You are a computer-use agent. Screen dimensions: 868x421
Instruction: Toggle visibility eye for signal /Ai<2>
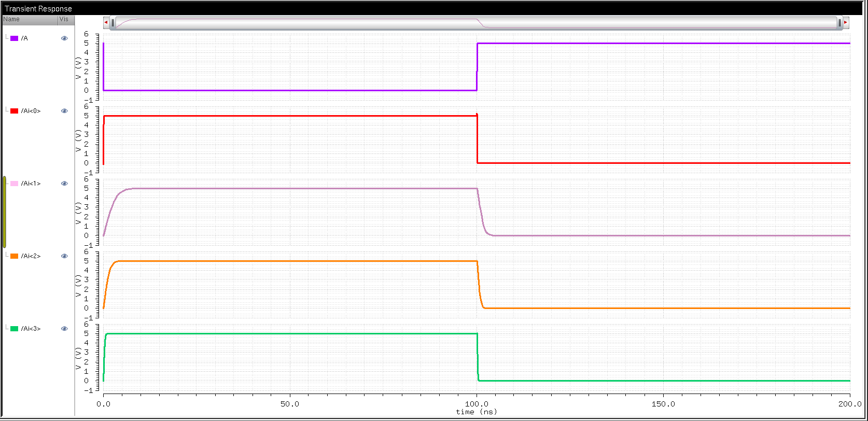click(x=64, y=256)
